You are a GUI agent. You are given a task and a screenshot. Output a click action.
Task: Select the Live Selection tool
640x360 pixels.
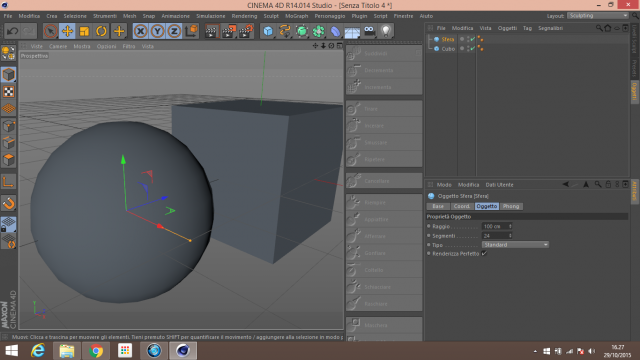[x=50, y=31]
